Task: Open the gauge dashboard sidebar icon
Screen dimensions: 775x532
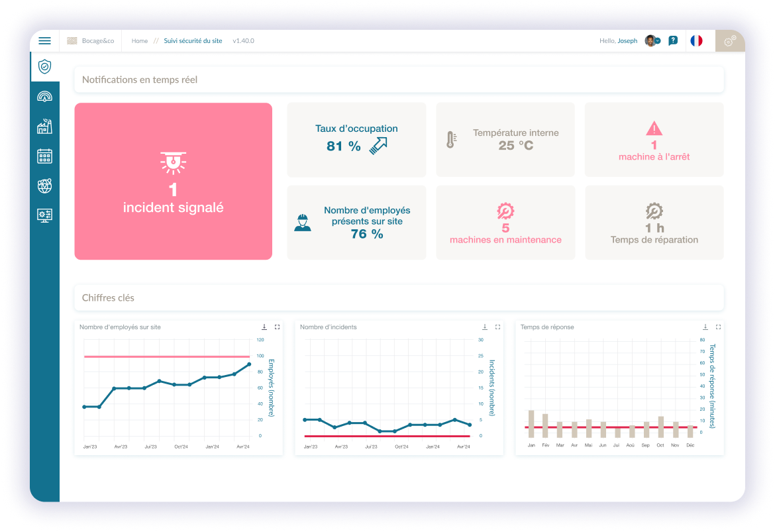Action: pyautogui.click(x=44, y=97)
